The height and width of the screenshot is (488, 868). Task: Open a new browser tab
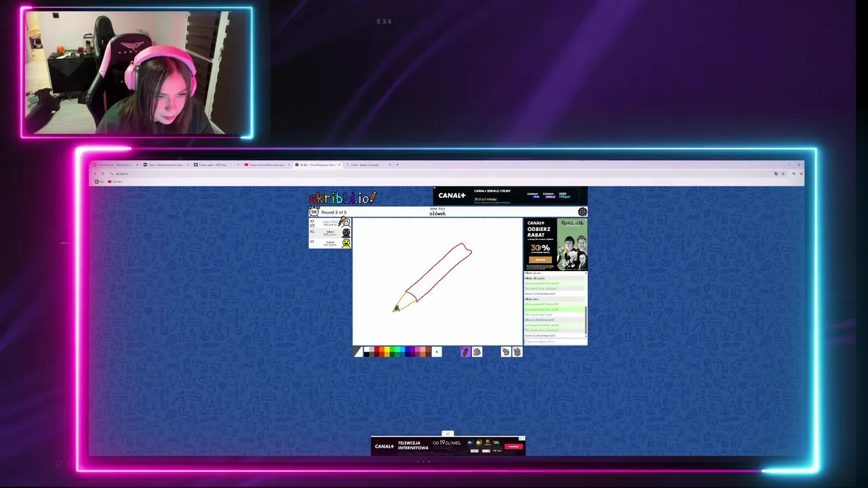tap(397, 165)
